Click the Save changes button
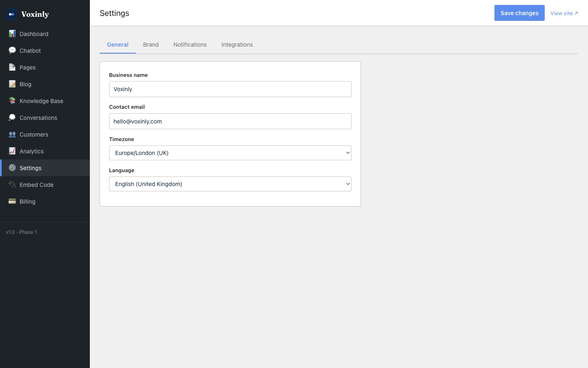 519,13
